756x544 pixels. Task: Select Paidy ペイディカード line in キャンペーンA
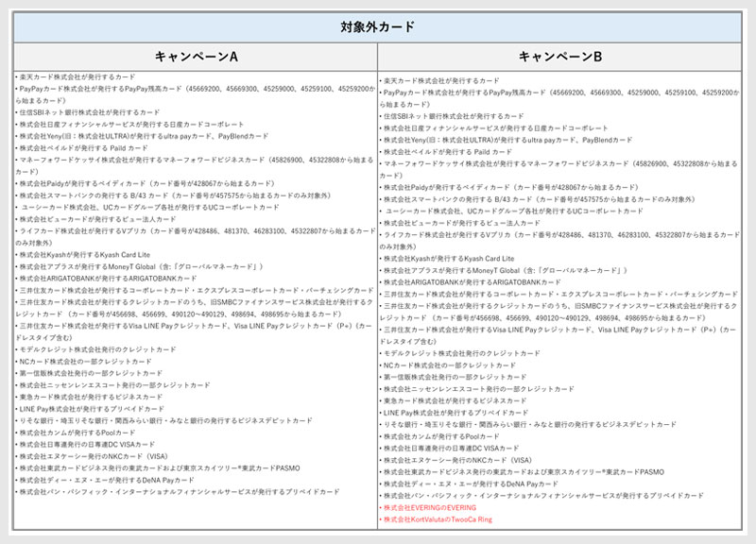coord(145,183)
